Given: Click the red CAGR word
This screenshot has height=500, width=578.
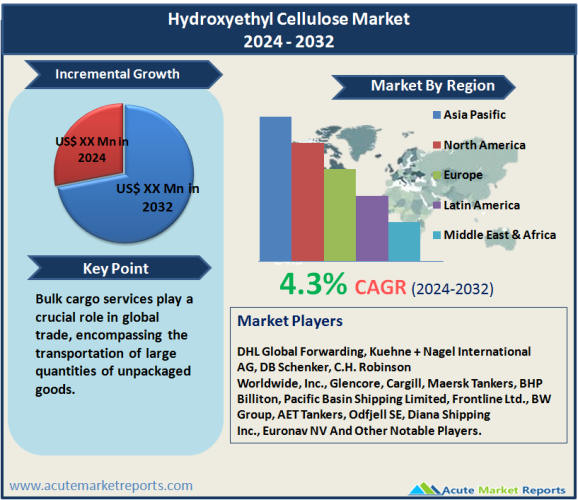Looking at the screenshot, I should tap(380, 287).
